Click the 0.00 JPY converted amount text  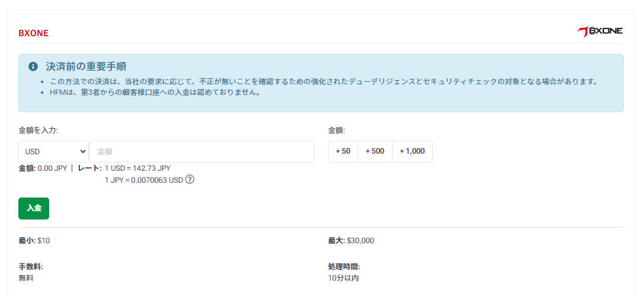[52, 168]
